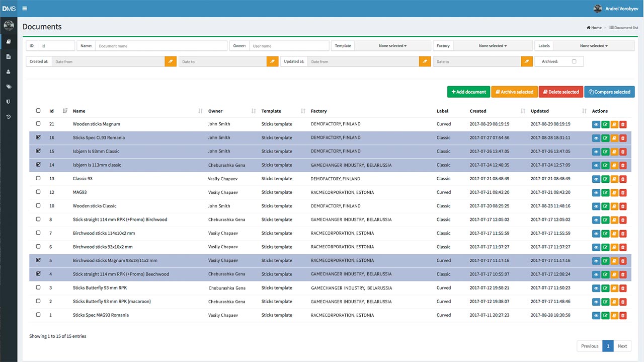The image size is (644, 362).
Task: Archive the Wooden sticks Classic document
Action: (614, 206)
